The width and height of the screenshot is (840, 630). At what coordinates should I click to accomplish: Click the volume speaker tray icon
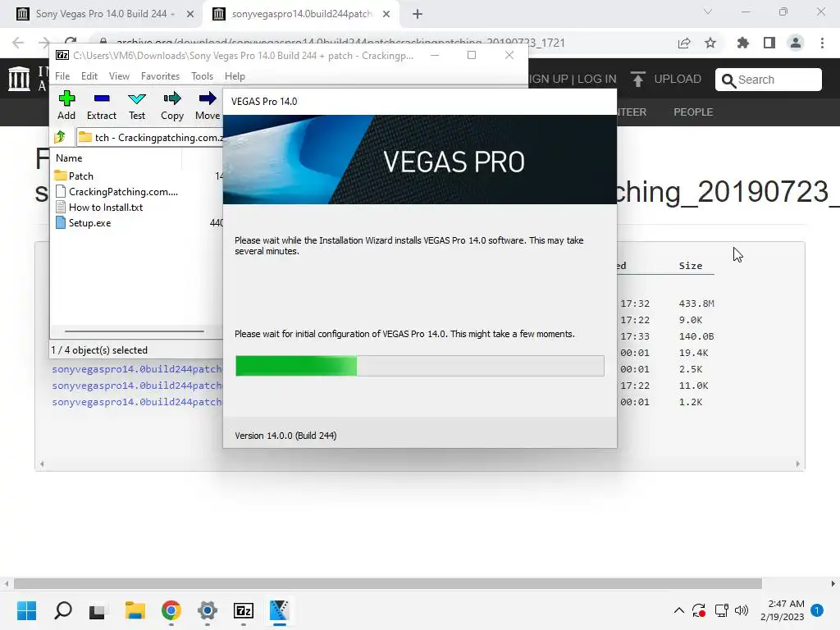tap(742, 610)
